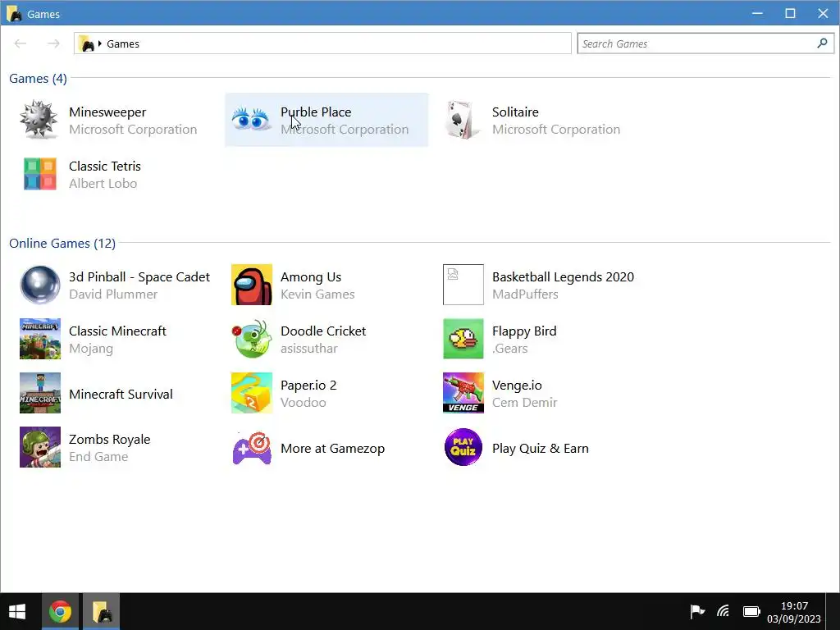Click the show desktop strip in taskbar
Viewport: 840px width, 630px height.
coord(833,612)
